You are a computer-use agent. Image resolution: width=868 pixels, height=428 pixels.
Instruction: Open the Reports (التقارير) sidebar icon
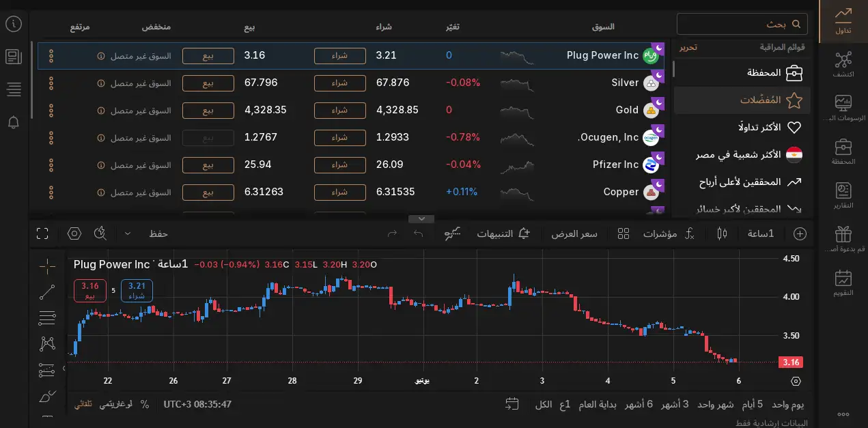tap(843, 195)
